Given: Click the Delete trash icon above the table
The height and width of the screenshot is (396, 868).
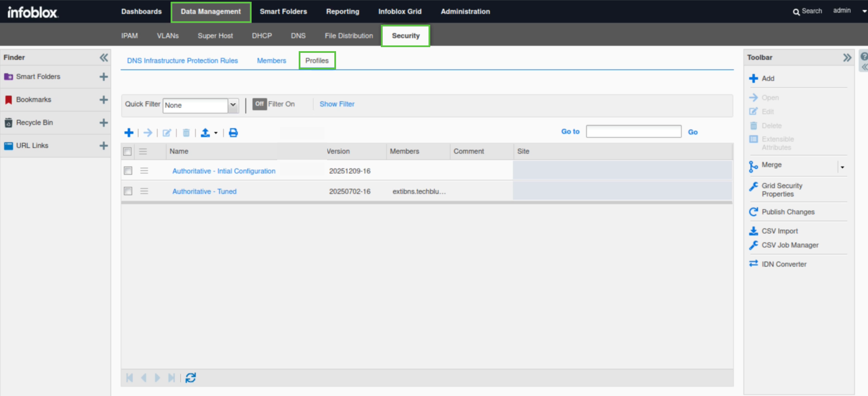Looking at the screenshot, I should (186, 133).
